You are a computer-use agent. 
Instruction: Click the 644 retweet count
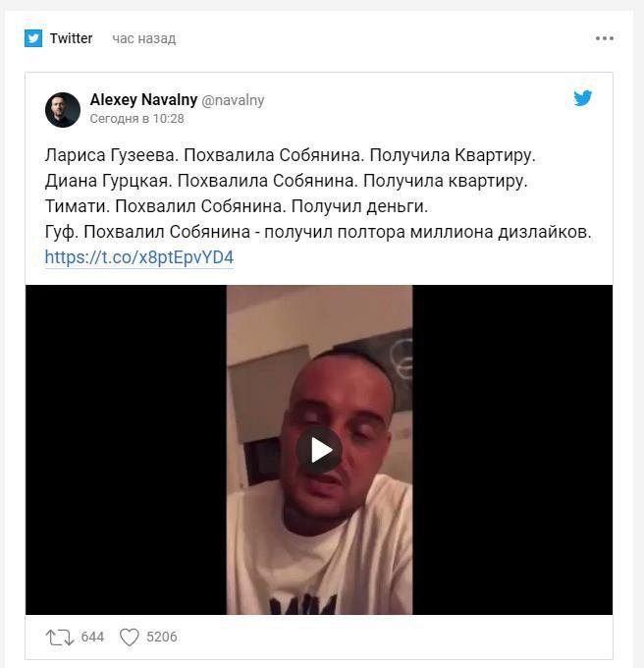coord(92,637)
